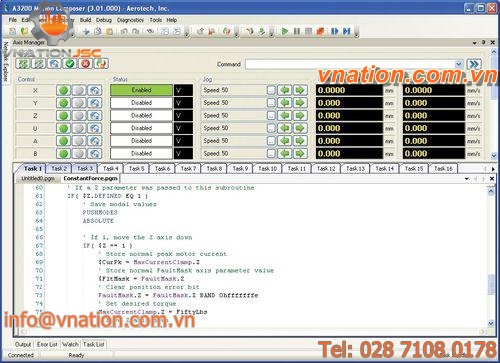Click the code editor vertical scrollbar thumb
This screenshot has height=363, width=500.
[491, 285]
